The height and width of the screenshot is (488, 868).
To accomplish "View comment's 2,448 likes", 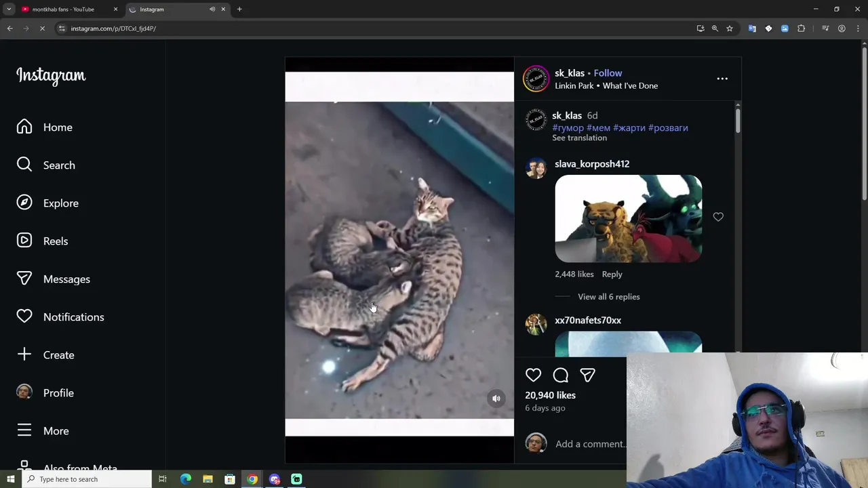I will tap(574, 274).
